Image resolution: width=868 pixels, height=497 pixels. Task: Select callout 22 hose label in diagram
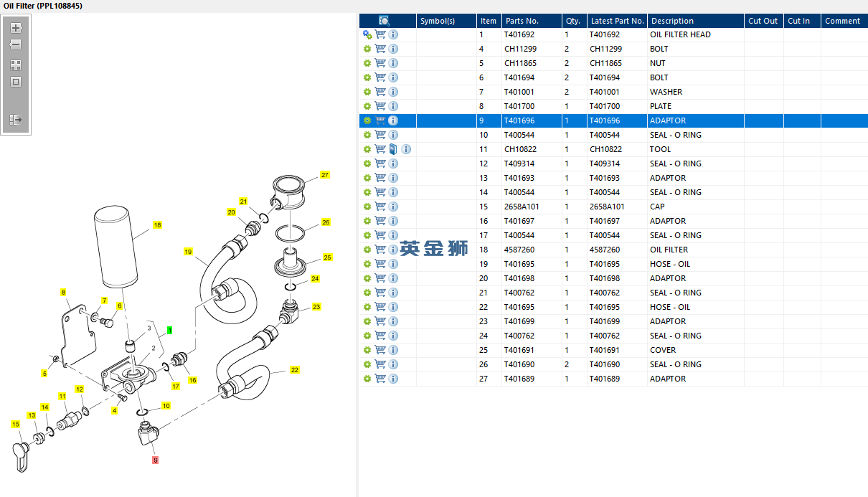click(x=294, y=370)
